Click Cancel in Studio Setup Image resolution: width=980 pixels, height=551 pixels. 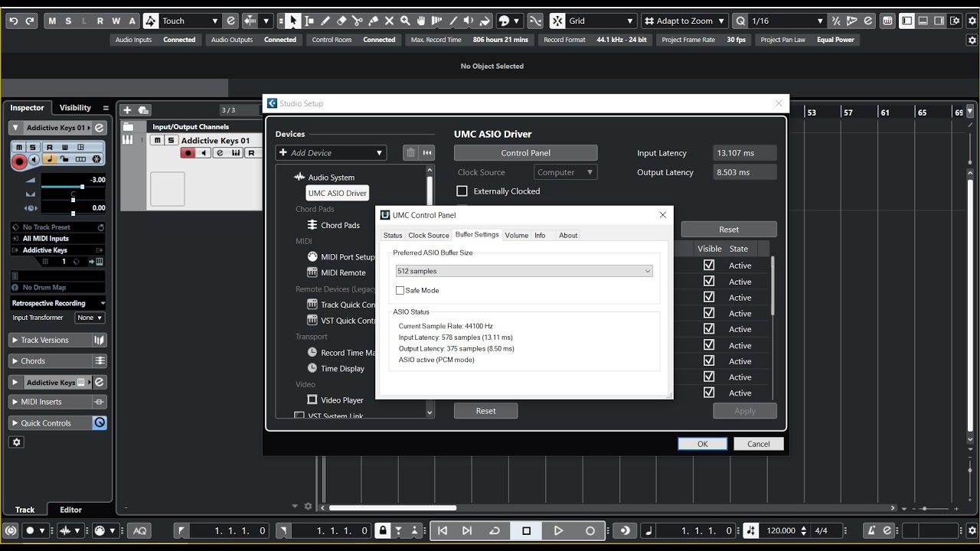(x=759, y=444)
